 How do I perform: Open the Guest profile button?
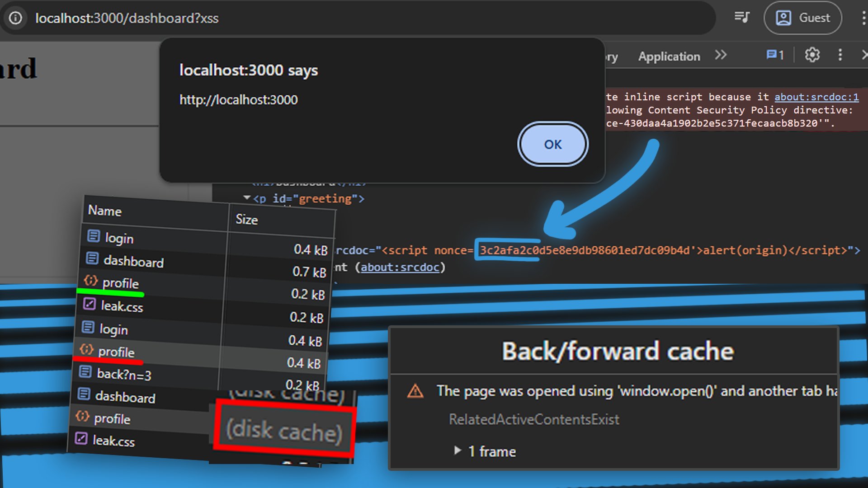[x=803, y=18]
